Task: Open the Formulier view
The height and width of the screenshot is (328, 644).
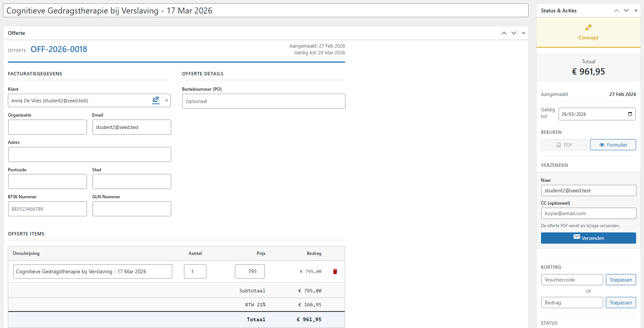Action: [613, 145]
